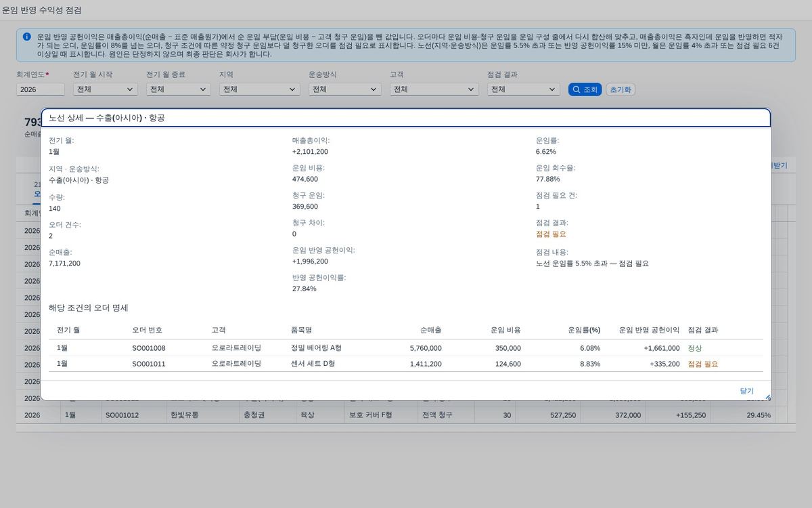The width and height of the screenshot is (812, 508).
Task: Click the 회계연도 input field
Action: (41, 89)
